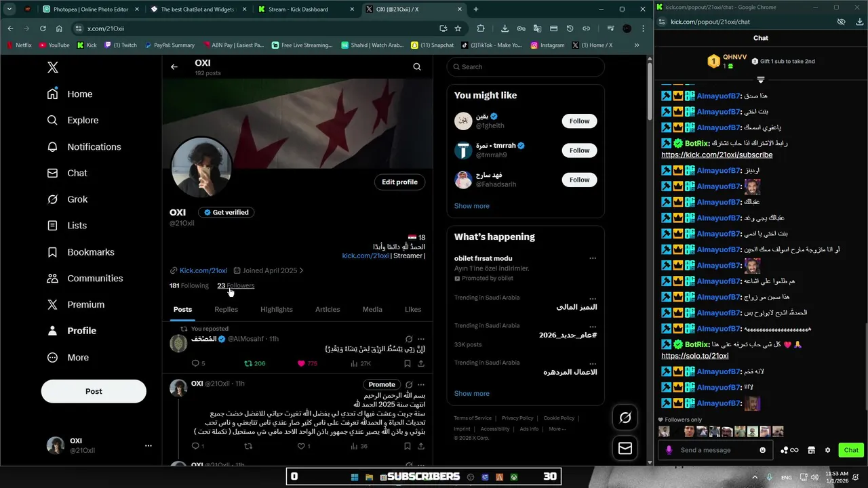
Task: Expand account menu beside OXI @21Oxii
Action: (x=148, y=445)
